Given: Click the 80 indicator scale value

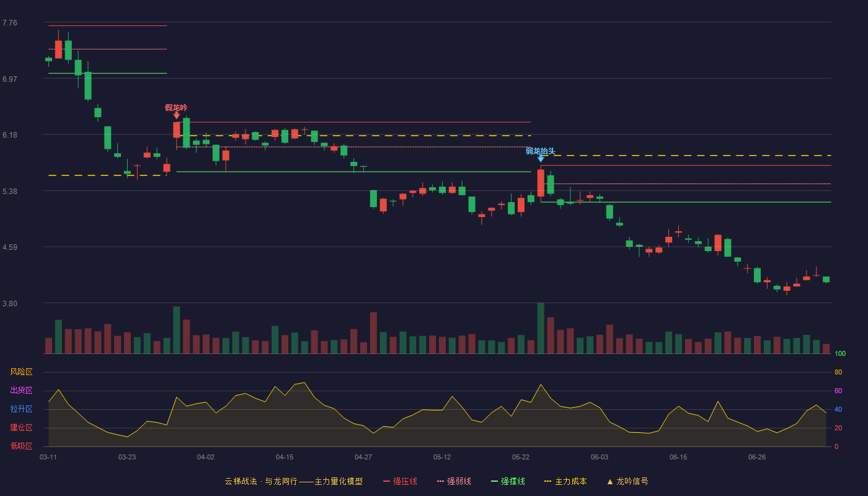Looking at the screenshot, I should point(838,373).
